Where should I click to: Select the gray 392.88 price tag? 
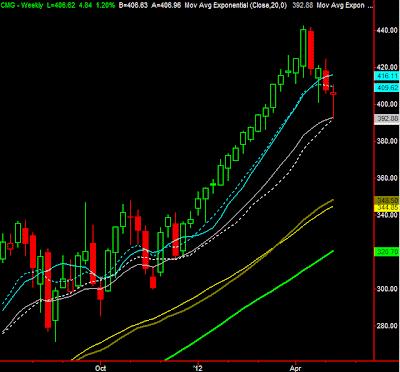[x=387, y=118]
